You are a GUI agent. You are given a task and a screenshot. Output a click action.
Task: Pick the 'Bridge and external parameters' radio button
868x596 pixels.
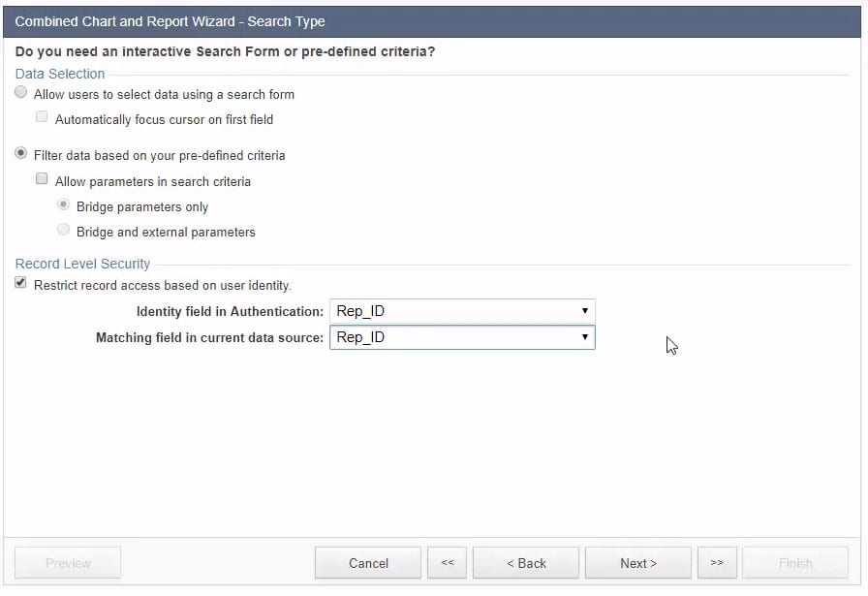tap(64, 232)
